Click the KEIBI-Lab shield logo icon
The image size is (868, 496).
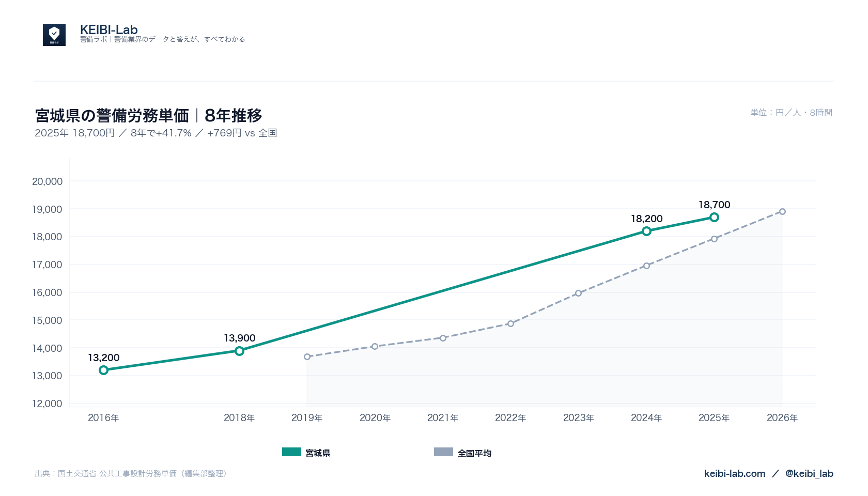pos(54,35)
